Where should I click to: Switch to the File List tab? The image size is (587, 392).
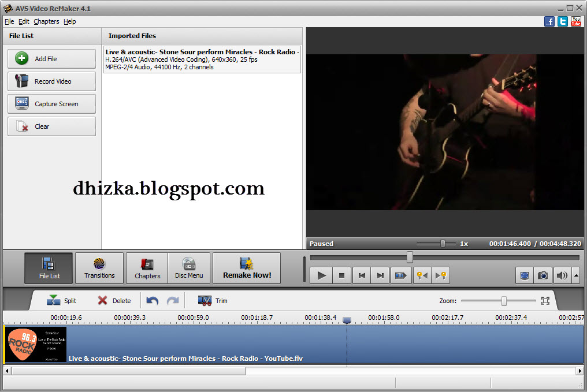[x=49, y=268]
